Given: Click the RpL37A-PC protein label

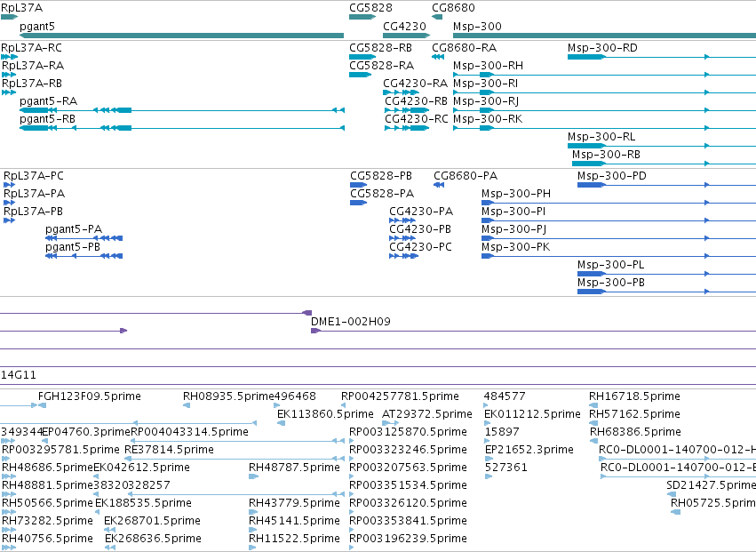Looking at the screenshot, I should point(33,176).
